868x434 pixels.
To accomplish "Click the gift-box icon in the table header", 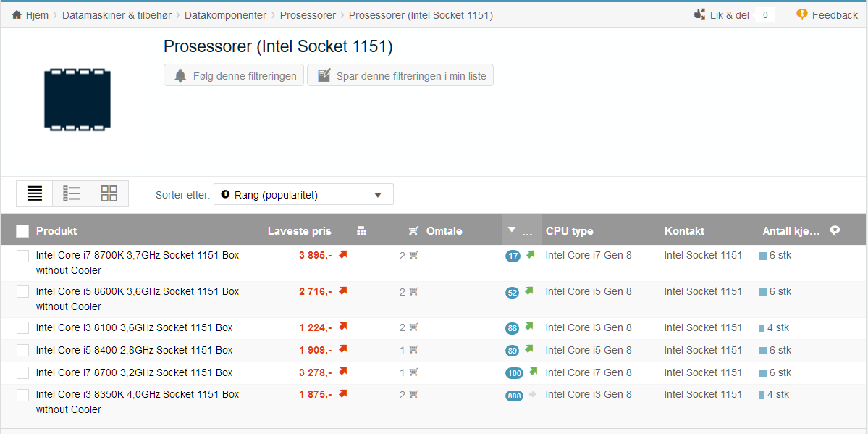I will coord(361,231).
